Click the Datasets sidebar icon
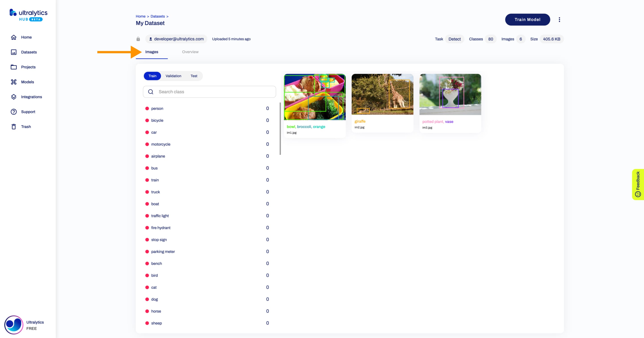This screenshot has height=338, width=644. click(14, 52)
